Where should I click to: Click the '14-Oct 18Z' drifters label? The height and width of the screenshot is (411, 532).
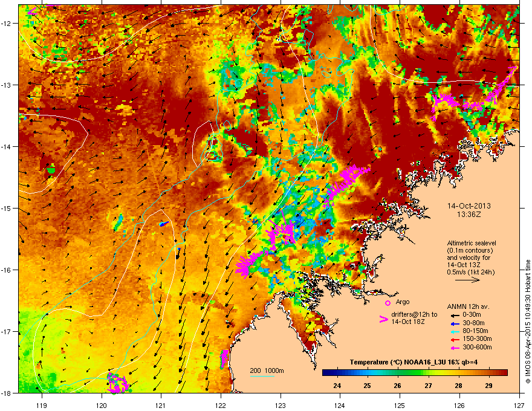point(408,322)
